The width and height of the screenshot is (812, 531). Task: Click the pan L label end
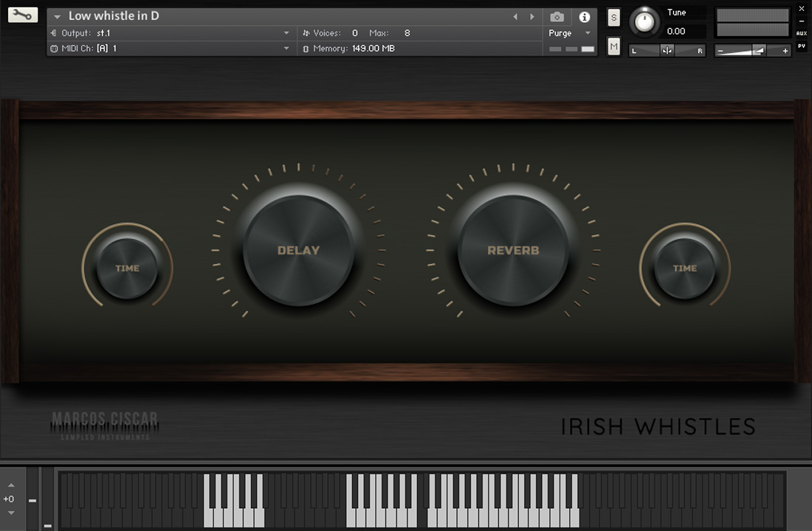[x=634, y=51]
